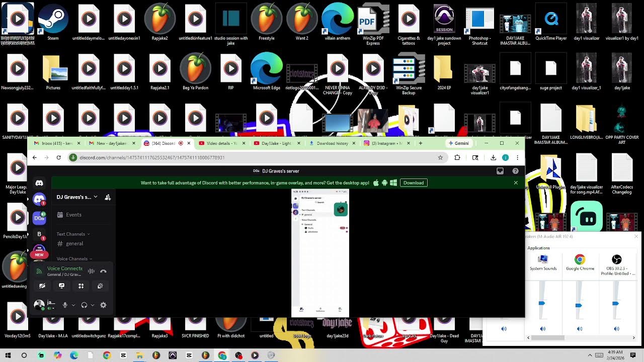644x362 pixels.
Task: Click the Discord URL address bar
Action: [257, 157]
